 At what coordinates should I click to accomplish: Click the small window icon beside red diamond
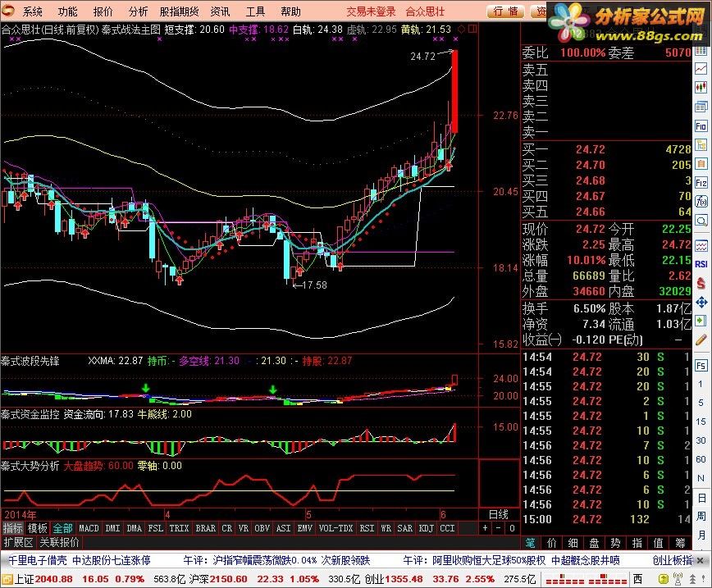tap(472, 30)
